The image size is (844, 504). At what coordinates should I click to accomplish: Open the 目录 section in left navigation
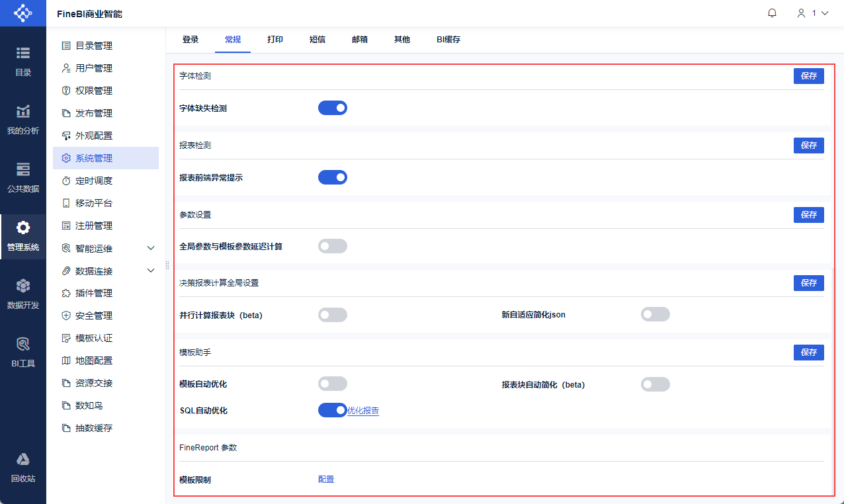23,62
